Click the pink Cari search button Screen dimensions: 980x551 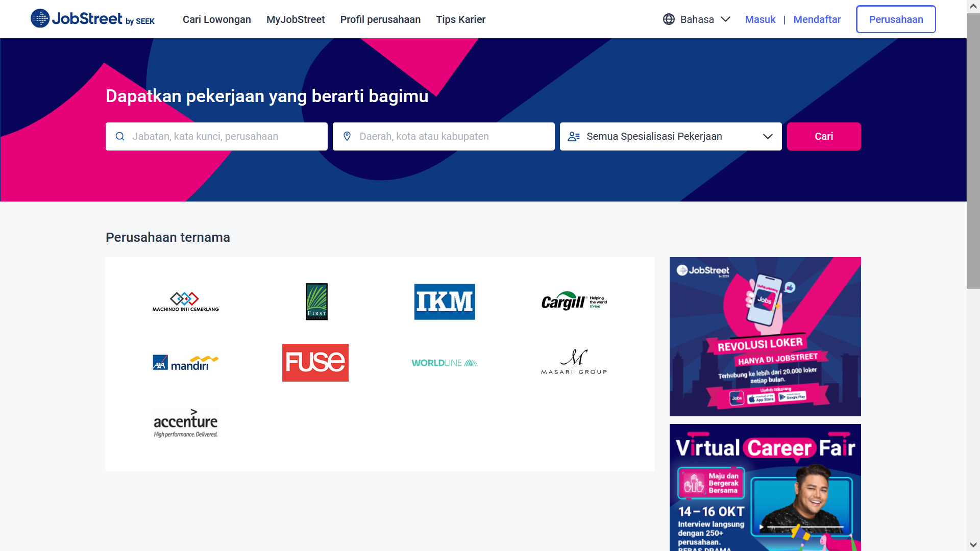824,136
